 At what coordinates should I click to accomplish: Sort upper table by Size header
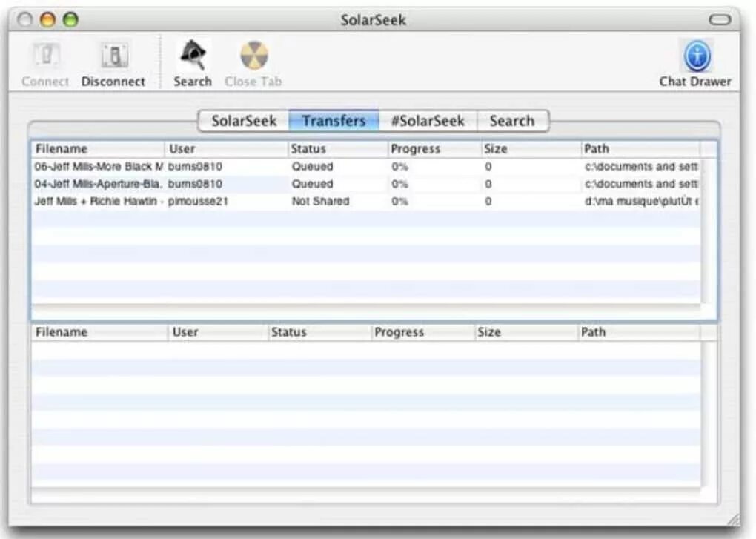point(531,149)
